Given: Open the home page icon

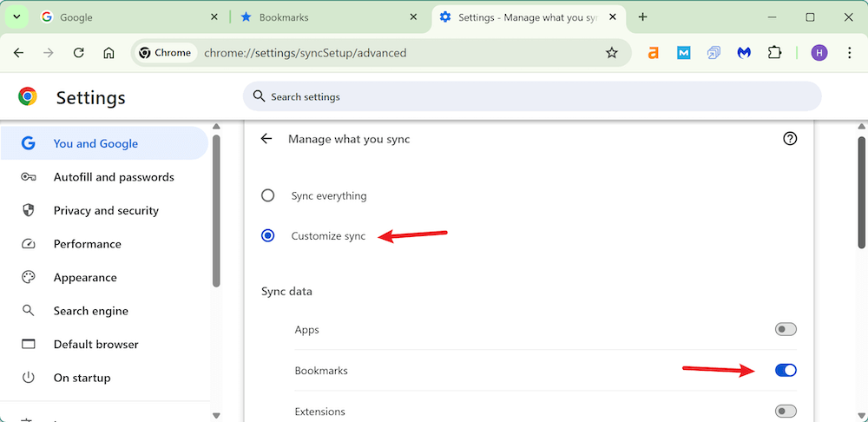Looking at the screenshot, I should pyautogui.click(x=109, y=53).
